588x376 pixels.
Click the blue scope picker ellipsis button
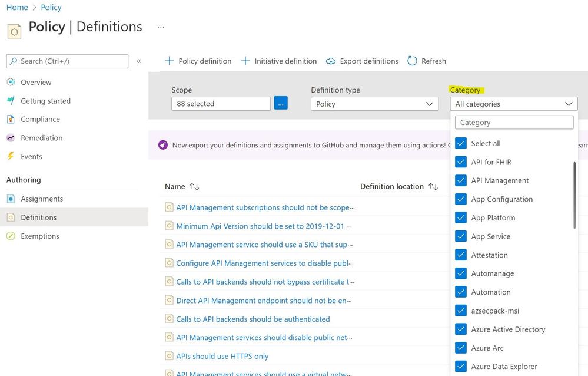(x=281, y=103)
